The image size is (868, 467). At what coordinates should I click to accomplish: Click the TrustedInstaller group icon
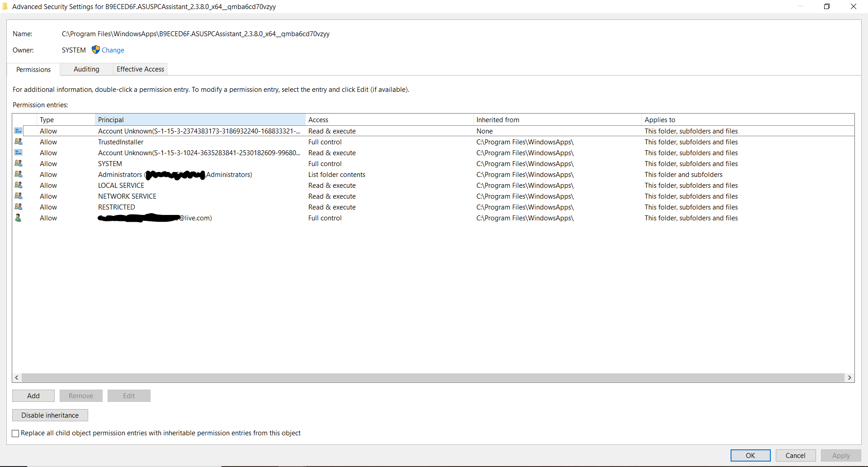click(19, 141)
